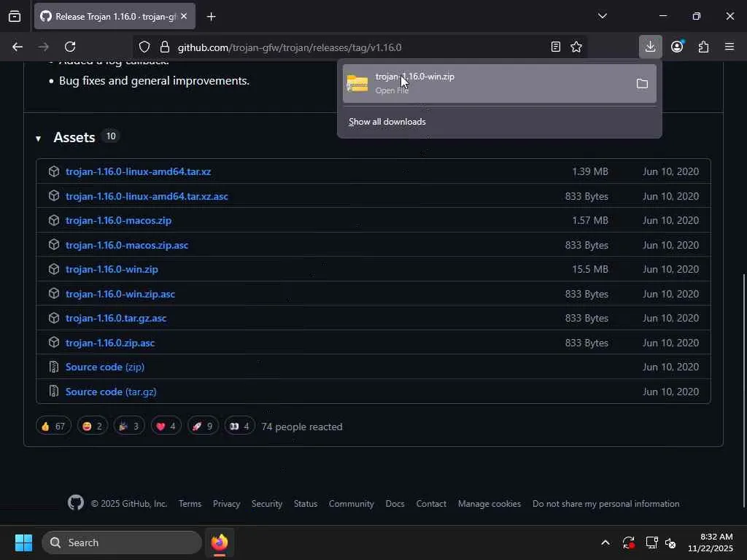Go back to the previous page
747x560 pixels.
click(18, 47)
